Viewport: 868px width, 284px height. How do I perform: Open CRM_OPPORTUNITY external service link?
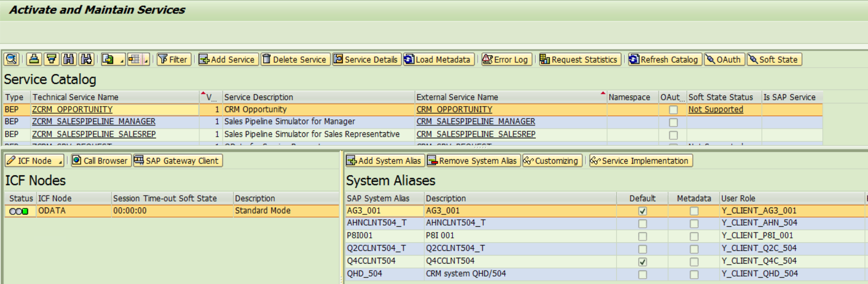click(x=454, y=109)
